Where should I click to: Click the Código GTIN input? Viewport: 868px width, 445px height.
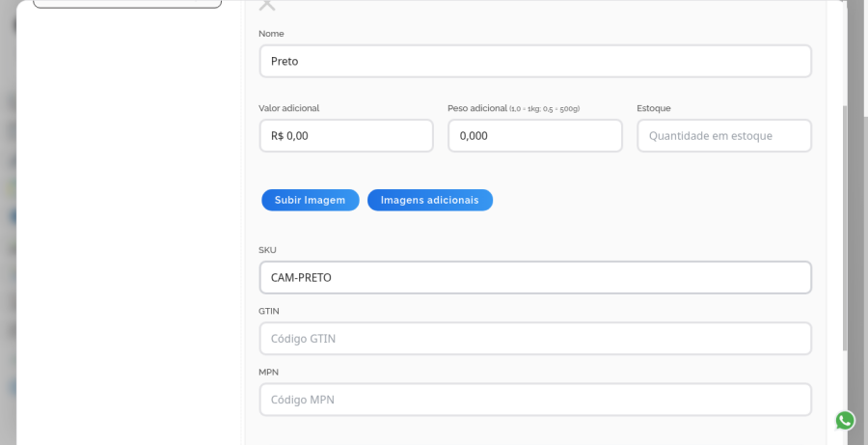pyautogui.click(x=535, y=339)
